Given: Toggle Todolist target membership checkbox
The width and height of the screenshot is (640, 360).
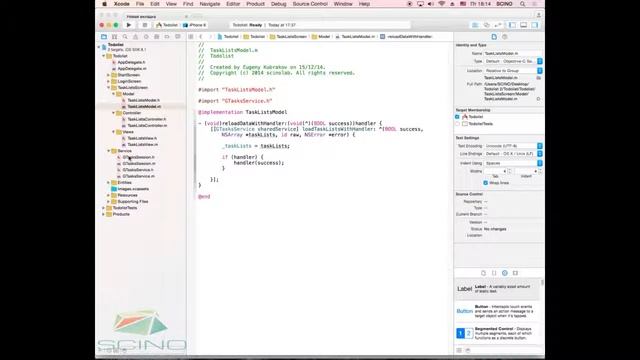Looking at the screenshot, I should [458, 117].
